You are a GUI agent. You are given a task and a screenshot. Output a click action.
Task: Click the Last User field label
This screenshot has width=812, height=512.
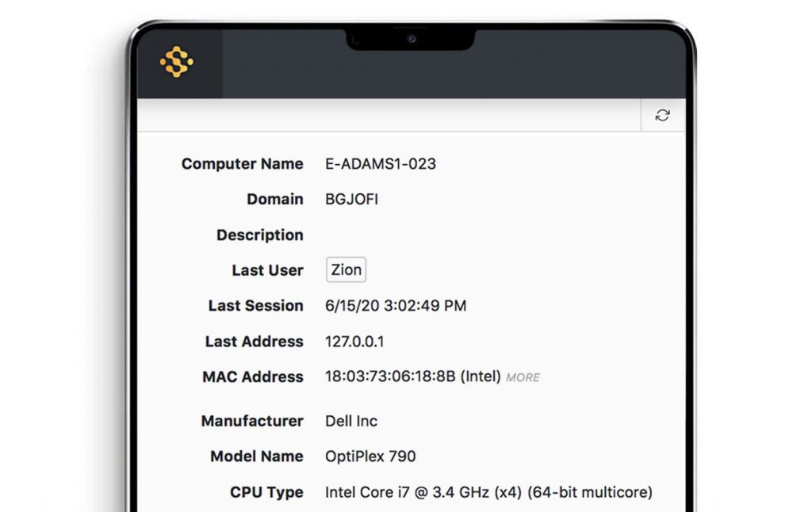[x=267, y=270]
